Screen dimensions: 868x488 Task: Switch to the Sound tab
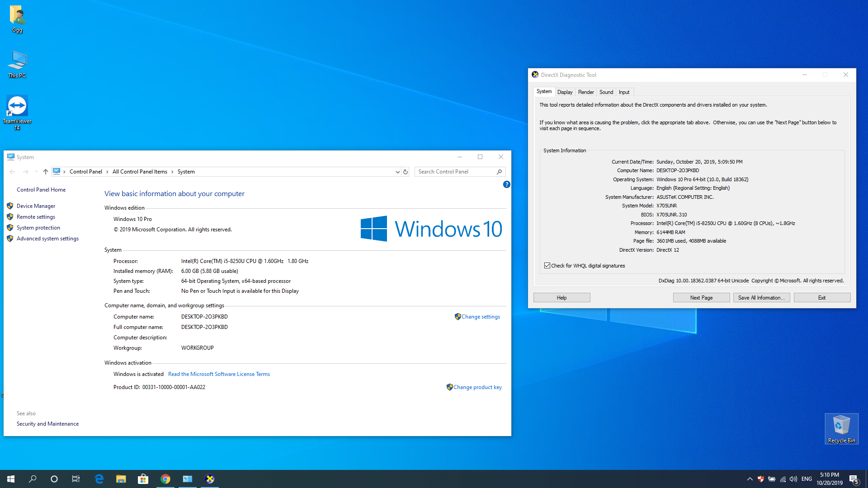point(606,92)
